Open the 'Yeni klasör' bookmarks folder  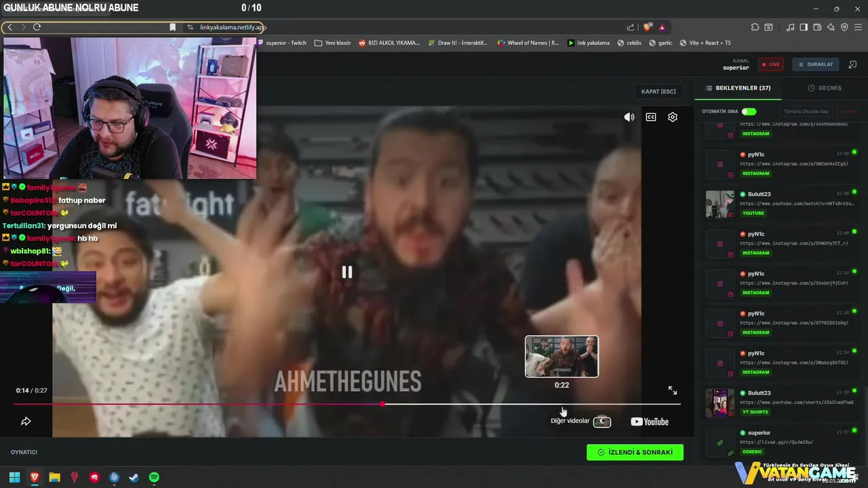click(332, 43)
